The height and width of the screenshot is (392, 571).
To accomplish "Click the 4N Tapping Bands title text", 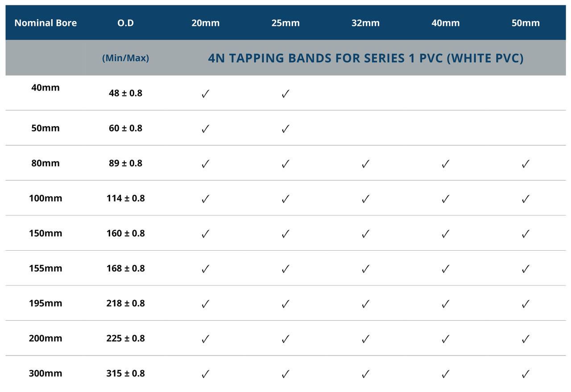I will click(366, 58).
